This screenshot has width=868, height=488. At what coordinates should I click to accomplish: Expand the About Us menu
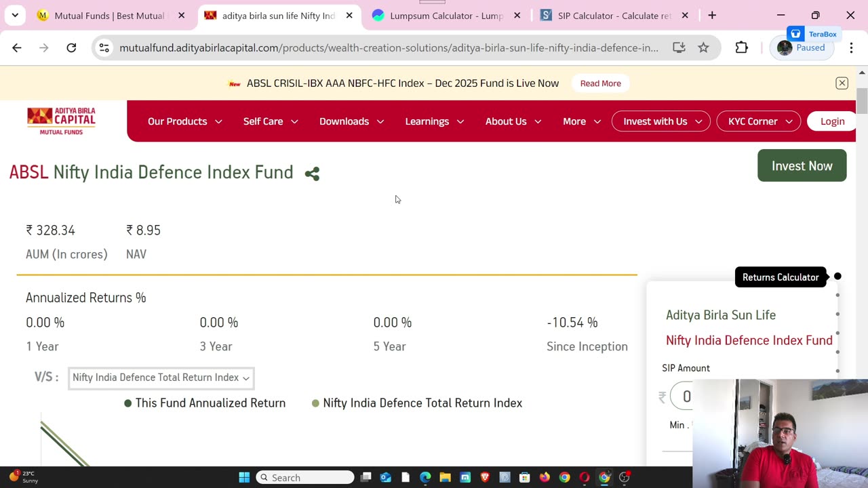coord(513,121)
